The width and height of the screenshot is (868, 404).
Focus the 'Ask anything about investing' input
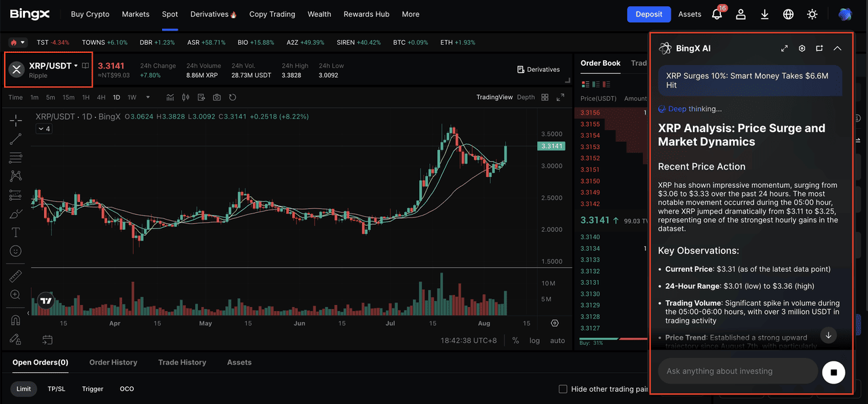coord(738,371)
